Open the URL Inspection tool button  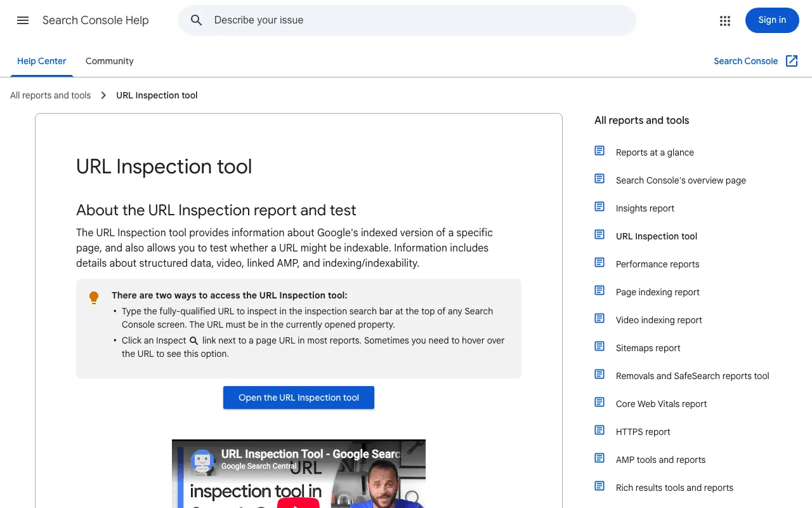299,398
